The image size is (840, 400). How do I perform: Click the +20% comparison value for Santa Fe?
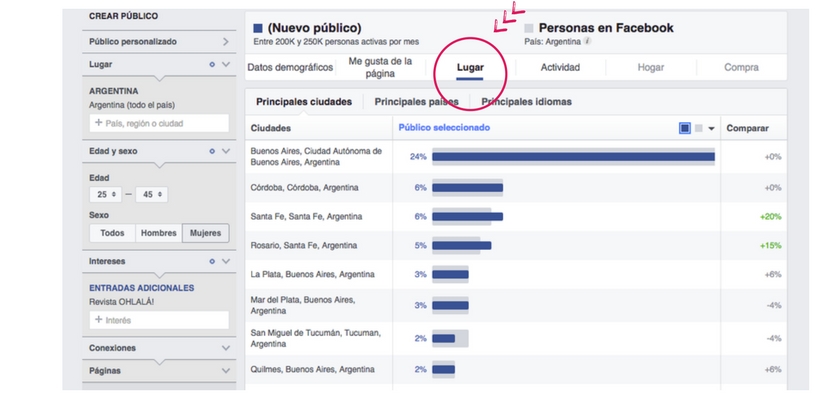click(770, 217)
